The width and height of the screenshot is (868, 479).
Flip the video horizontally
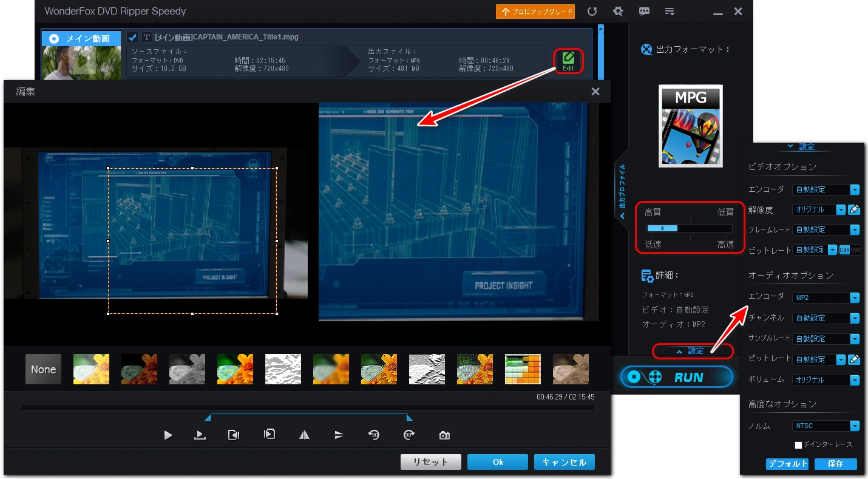pos(305,435)
